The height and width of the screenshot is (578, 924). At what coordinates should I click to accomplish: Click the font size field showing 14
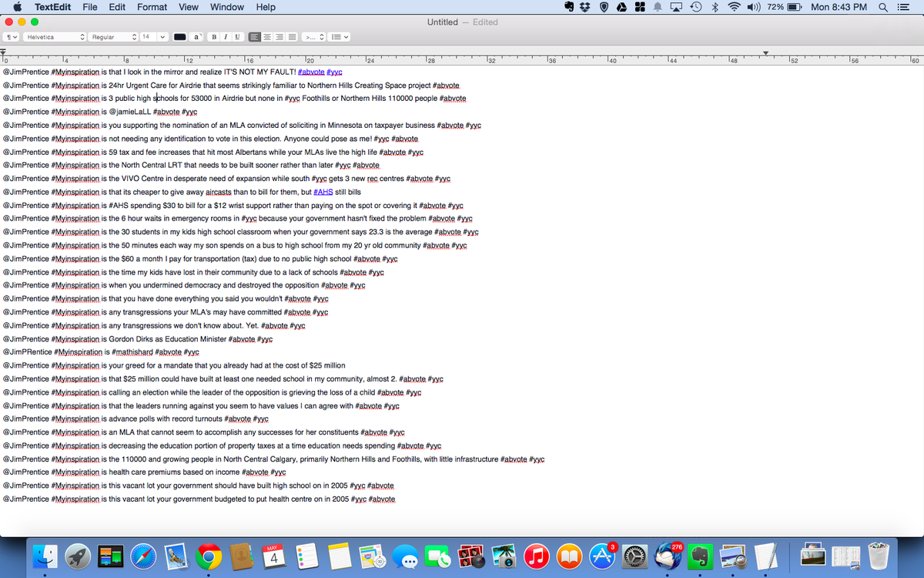pos(148,37)
